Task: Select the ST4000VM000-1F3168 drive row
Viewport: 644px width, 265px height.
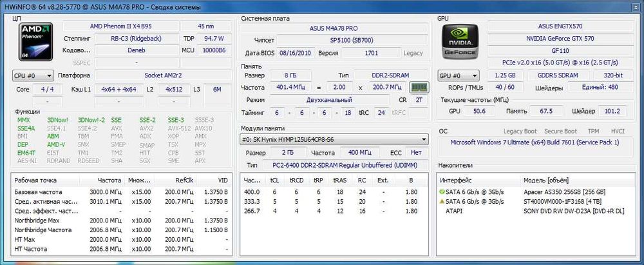Action: 535,202
